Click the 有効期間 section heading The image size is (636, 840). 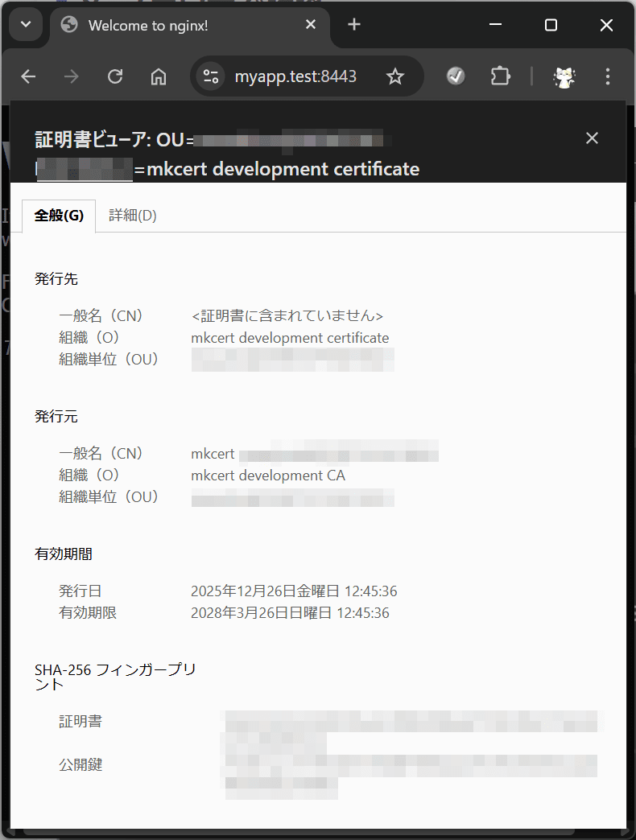pyautogui.click(x=64, y=554)
